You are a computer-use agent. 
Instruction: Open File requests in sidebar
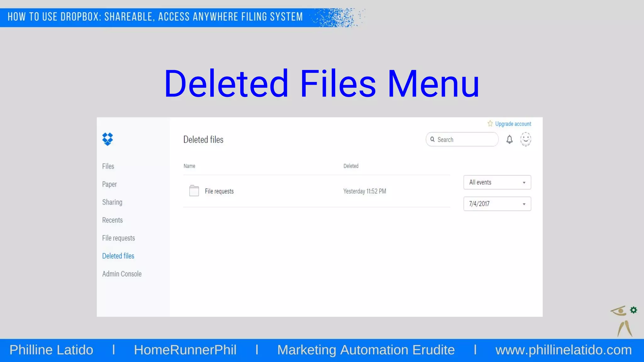(119, 238)
